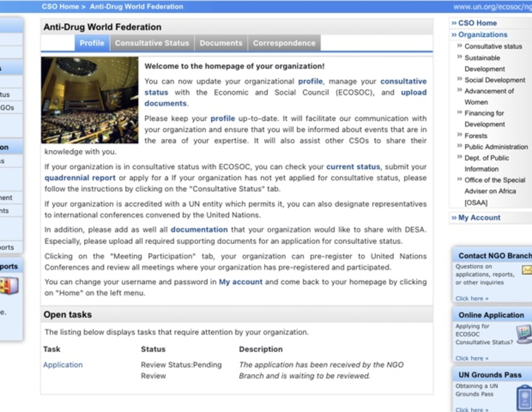Switch to the Consultative Status tab
The width and height of the screenshot is (532, 412).
click(x=152, y=43)
